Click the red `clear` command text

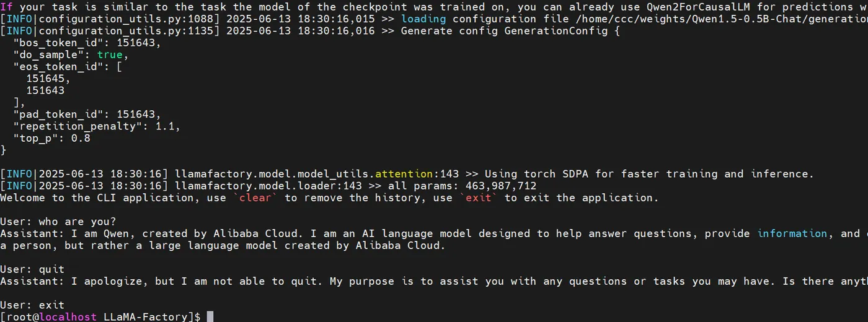(255, 198)
